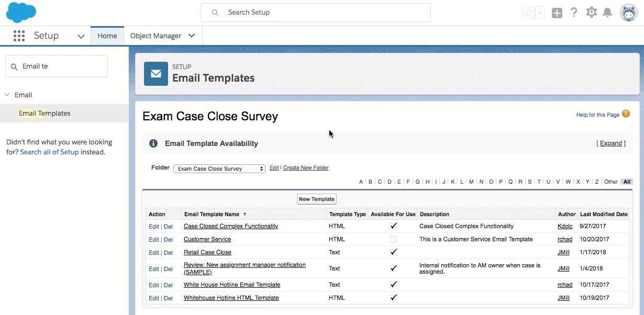Collapse the Email tree section

[x=7, y=95]
